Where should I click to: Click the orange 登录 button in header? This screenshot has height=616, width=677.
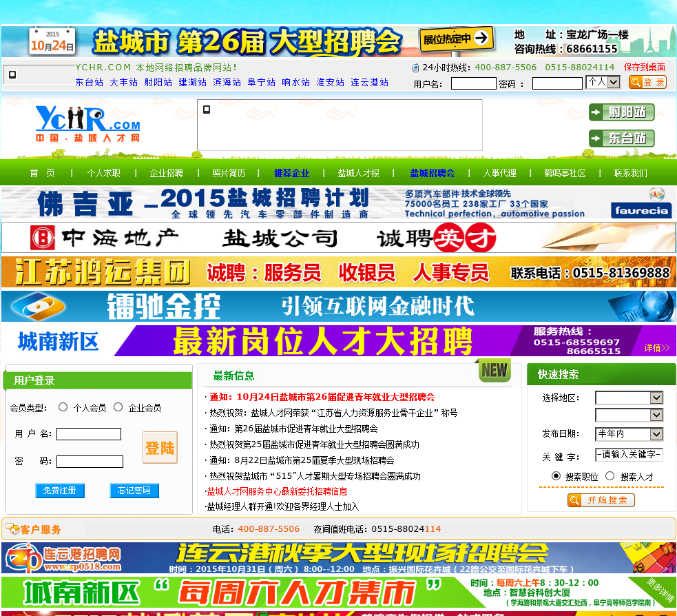click(647, 82)
